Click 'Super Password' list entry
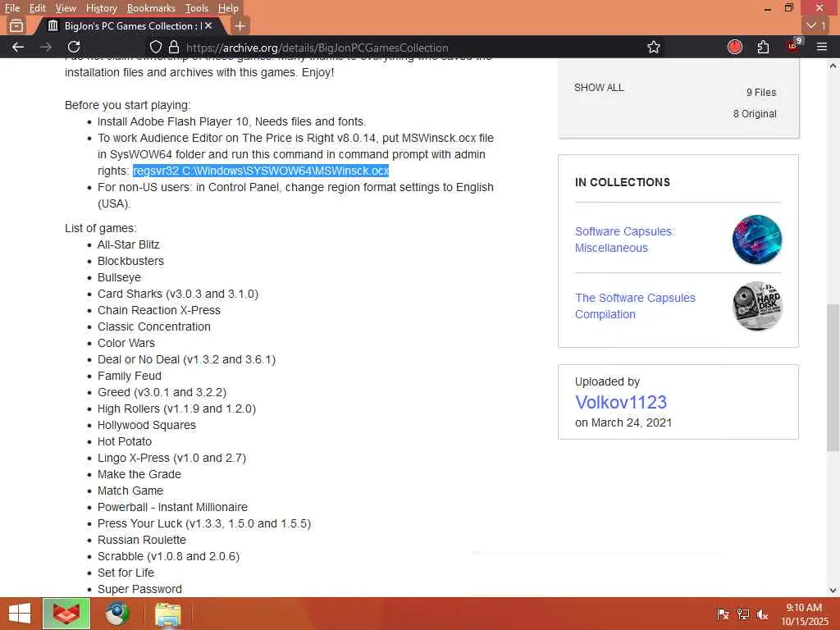The height and width of the screenshot is (630, 840). pos(139,589)
